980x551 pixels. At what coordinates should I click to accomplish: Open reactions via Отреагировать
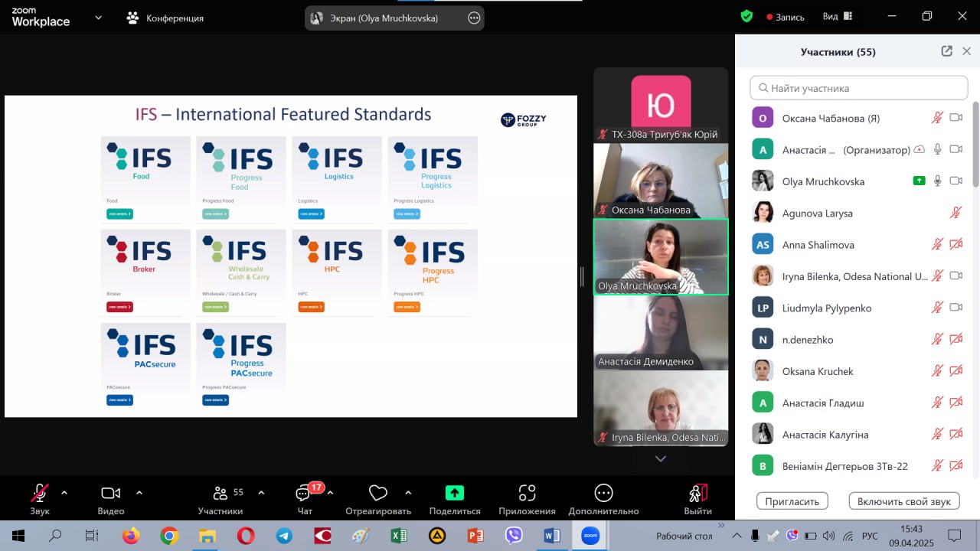[378, 498]
